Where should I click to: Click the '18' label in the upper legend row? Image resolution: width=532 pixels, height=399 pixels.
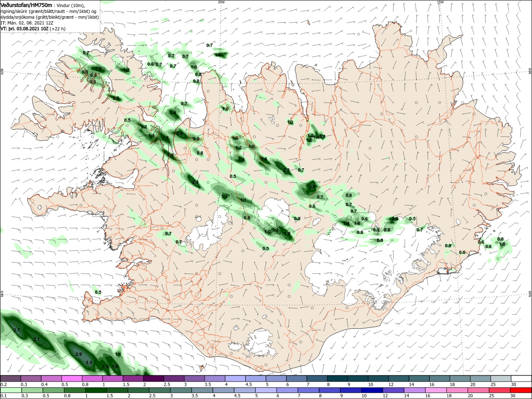pyautogui.click(x=452, y=384)
